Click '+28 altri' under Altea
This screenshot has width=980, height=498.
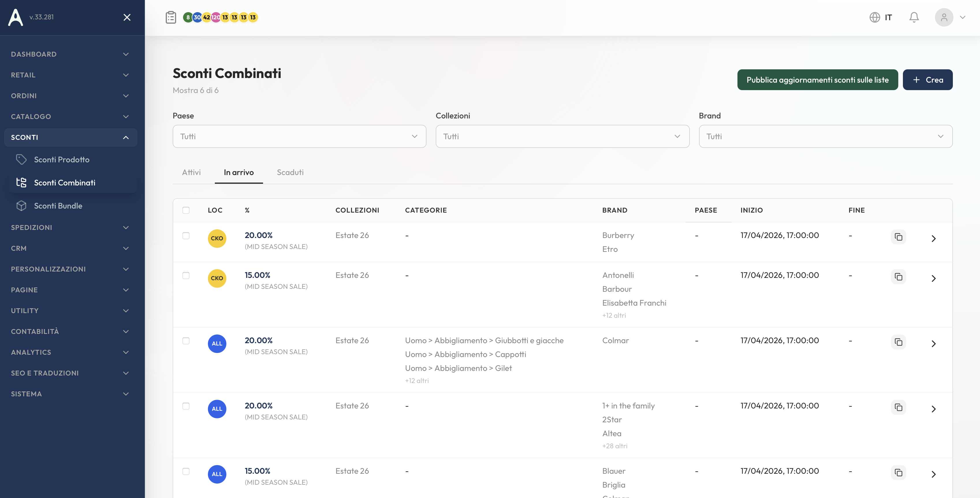pos(615,446)
